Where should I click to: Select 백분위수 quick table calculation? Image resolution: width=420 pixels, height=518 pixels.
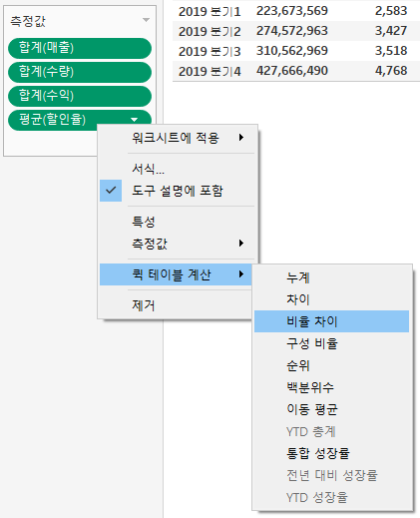click(331, 387)
